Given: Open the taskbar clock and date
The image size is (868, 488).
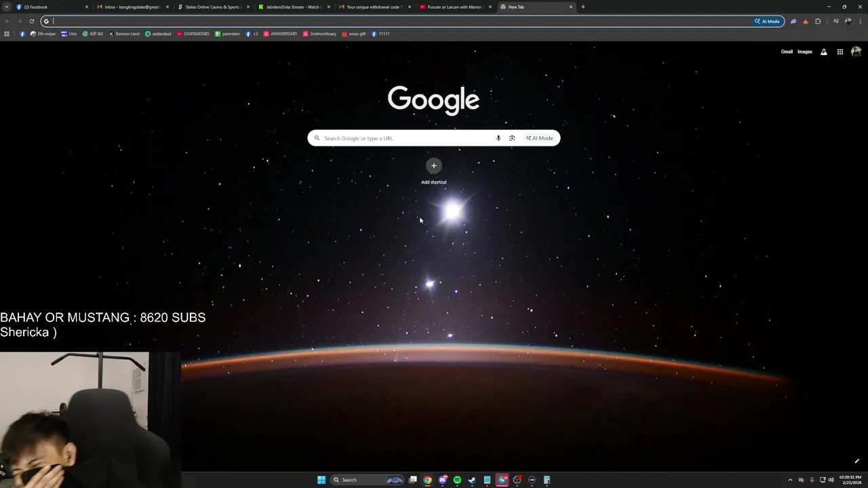Looking at the screenshot, I should pyautogui.click(x=850, y=480).
